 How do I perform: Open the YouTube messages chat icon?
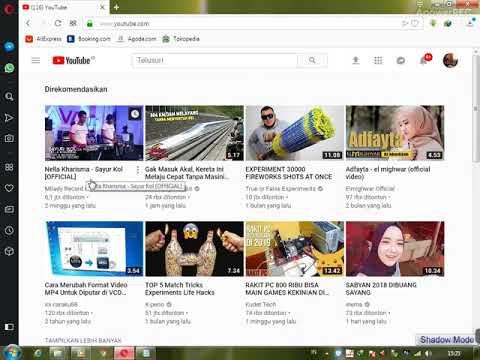coord(401,60)
